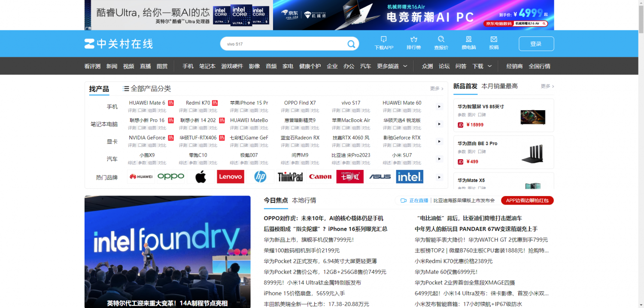The width and height of the screenshot is (644, 308).
Task: Open the 中年男人的新玩具 PANDAER 67W article
Action: coord(476,229)
